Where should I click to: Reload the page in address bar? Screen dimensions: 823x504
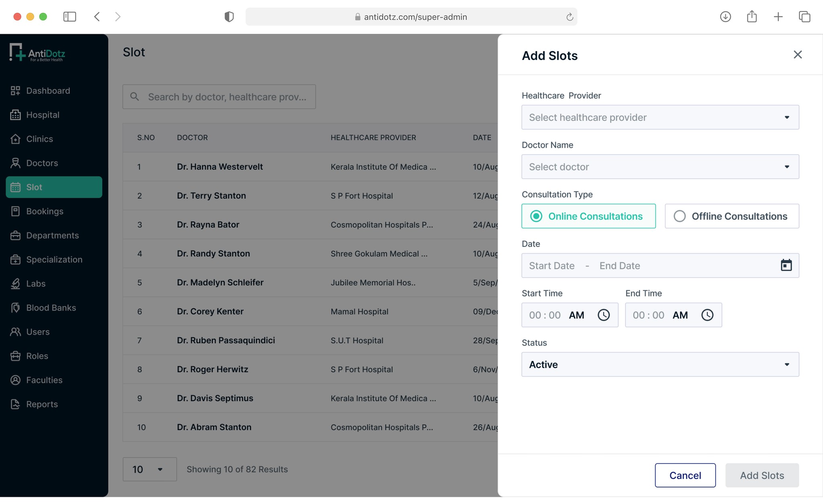[569, 17]
